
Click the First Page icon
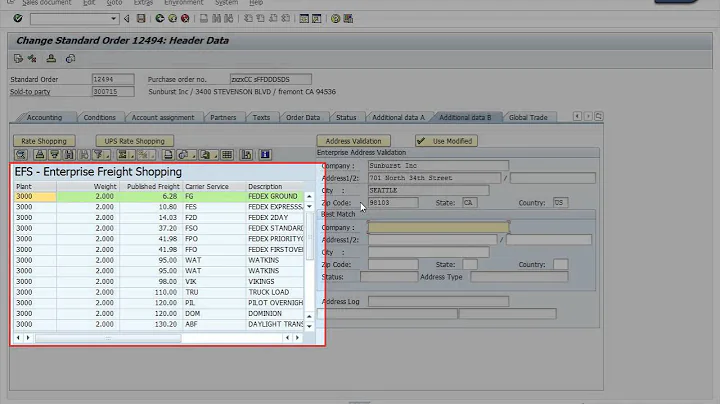point(248,18)
